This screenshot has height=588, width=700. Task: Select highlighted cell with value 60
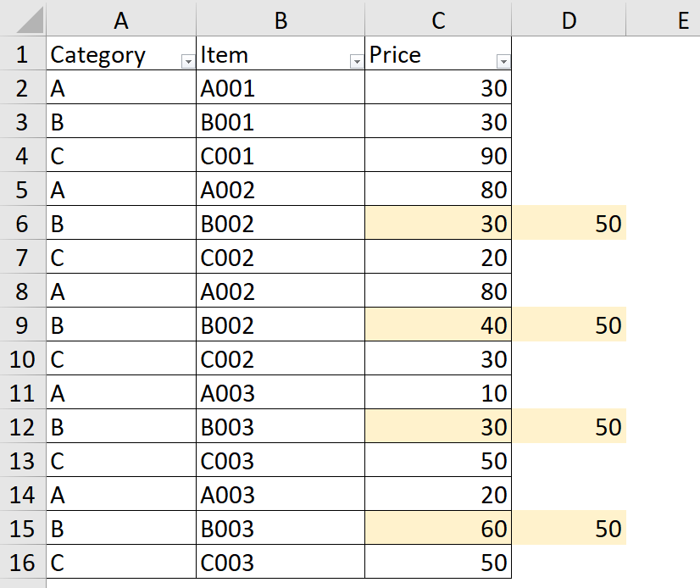438,529
